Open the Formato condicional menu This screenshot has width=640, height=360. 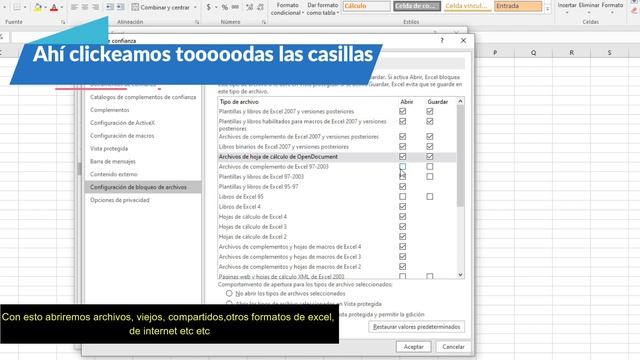(287, 9)
